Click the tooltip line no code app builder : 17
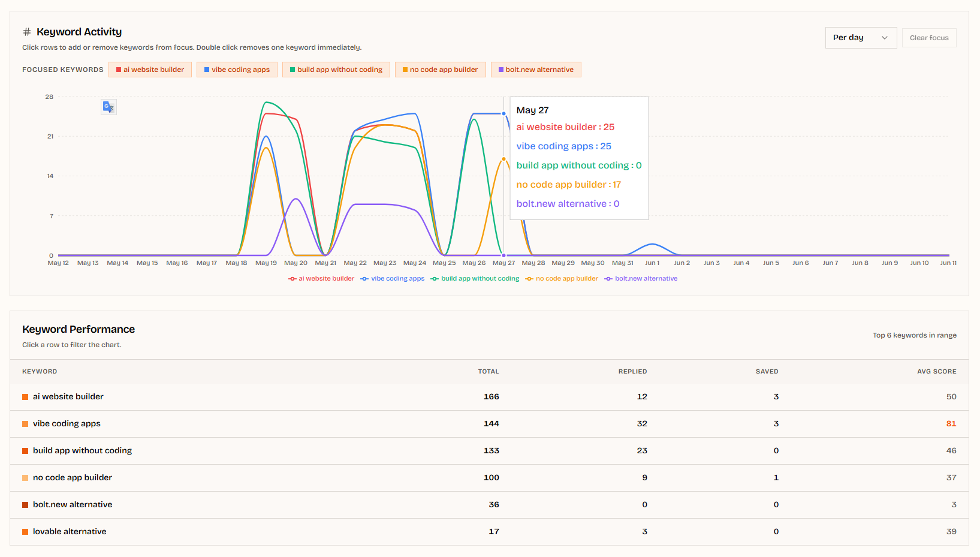 [569, 185]
